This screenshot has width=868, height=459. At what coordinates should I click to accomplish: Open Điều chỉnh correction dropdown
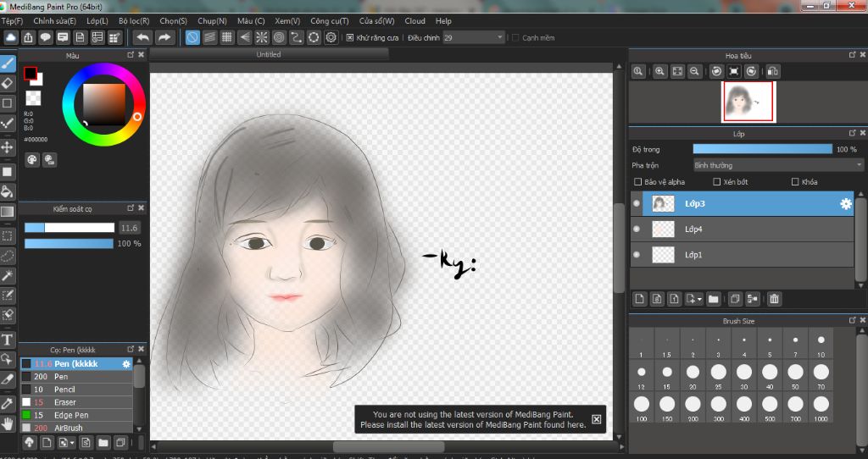tap(473, 37)
